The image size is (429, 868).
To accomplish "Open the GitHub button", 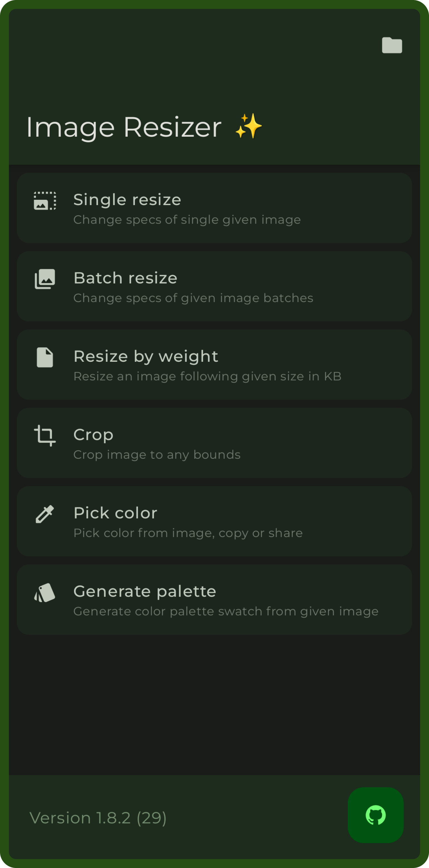I will point(375,815).
